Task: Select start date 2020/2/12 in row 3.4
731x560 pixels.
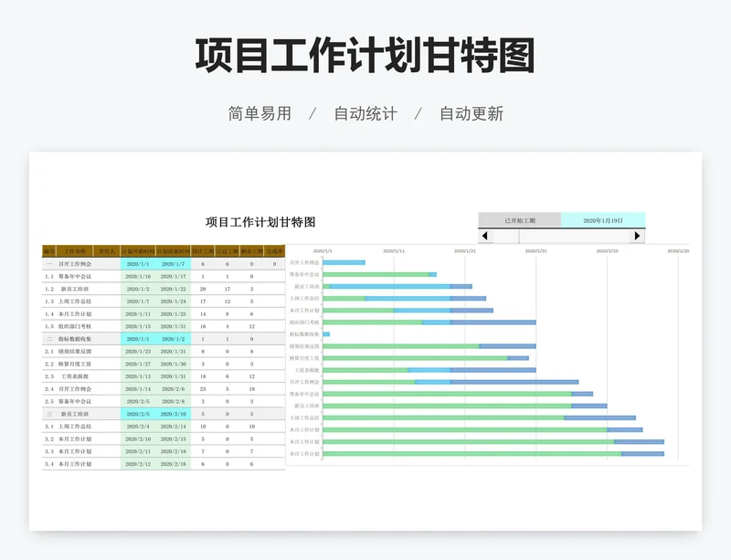Action: coord(138,464)
